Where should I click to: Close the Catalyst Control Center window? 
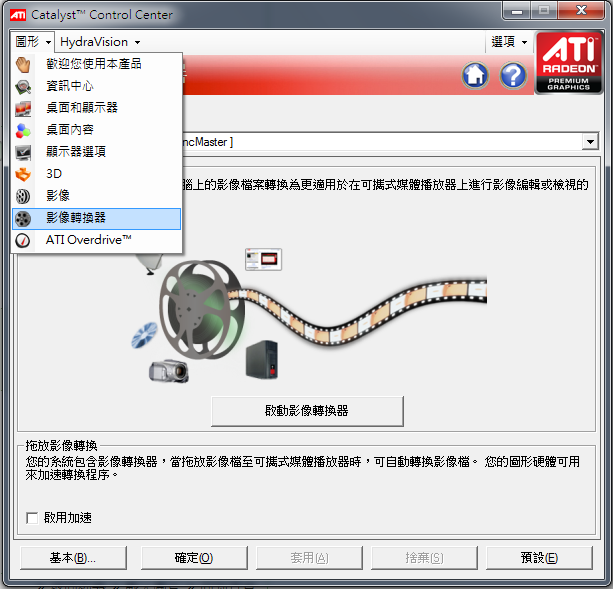[581, 11]
